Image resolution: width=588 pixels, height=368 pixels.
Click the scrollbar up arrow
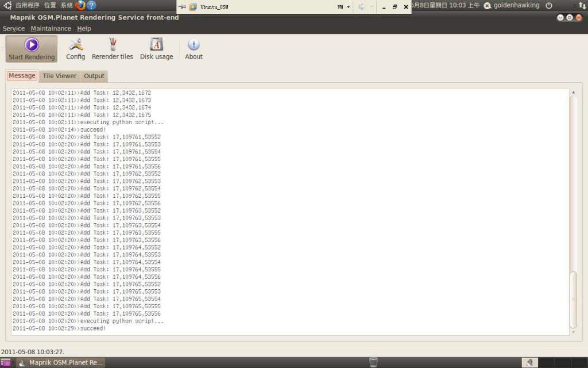573,92
